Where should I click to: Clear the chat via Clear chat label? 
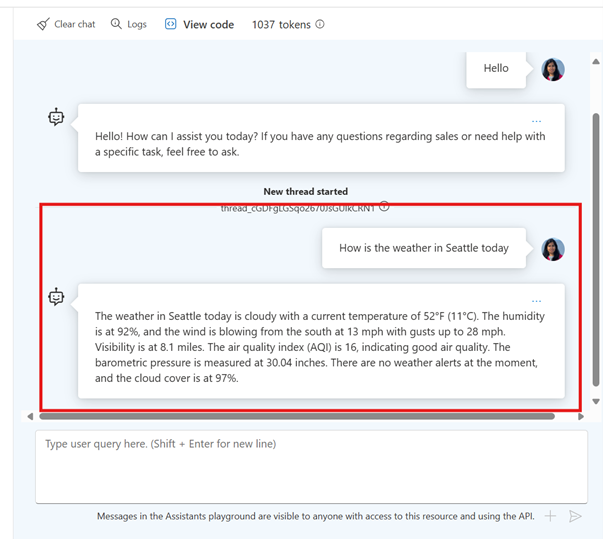[75, 24]
